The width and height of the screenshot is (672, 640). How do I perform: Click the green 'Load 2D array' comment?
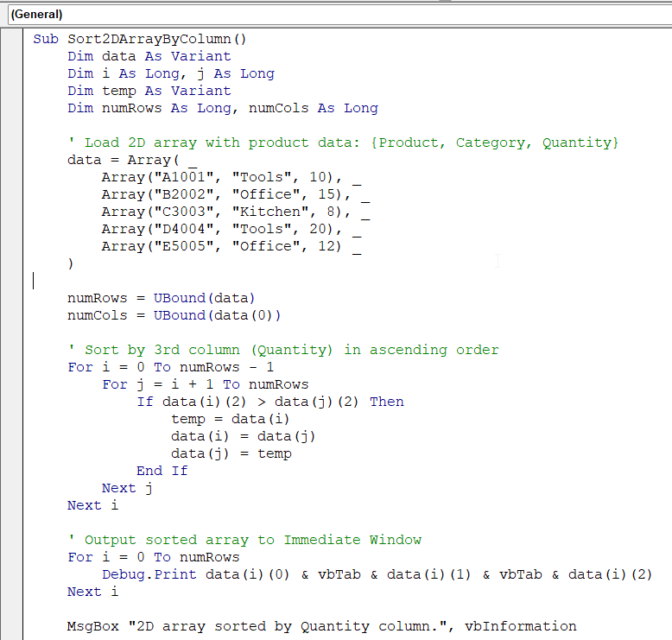(x=343, y=143)
